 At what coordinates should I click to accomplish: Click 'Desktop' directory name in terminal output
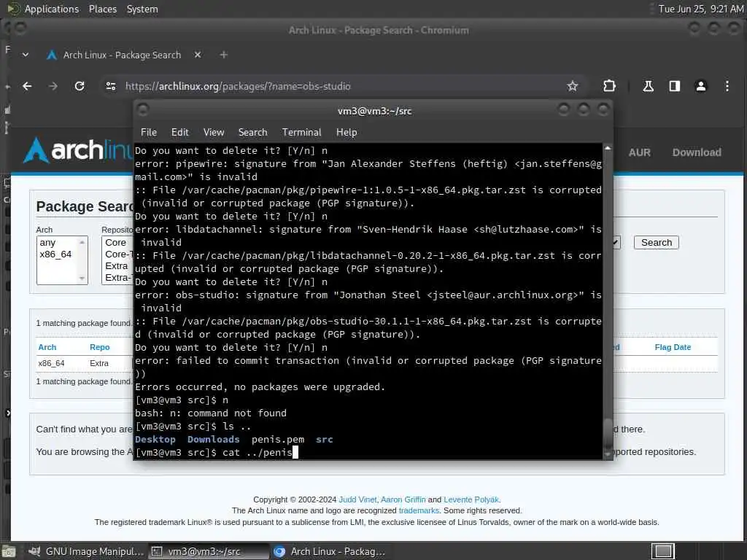pyautogui.click(x=155, y=440)
